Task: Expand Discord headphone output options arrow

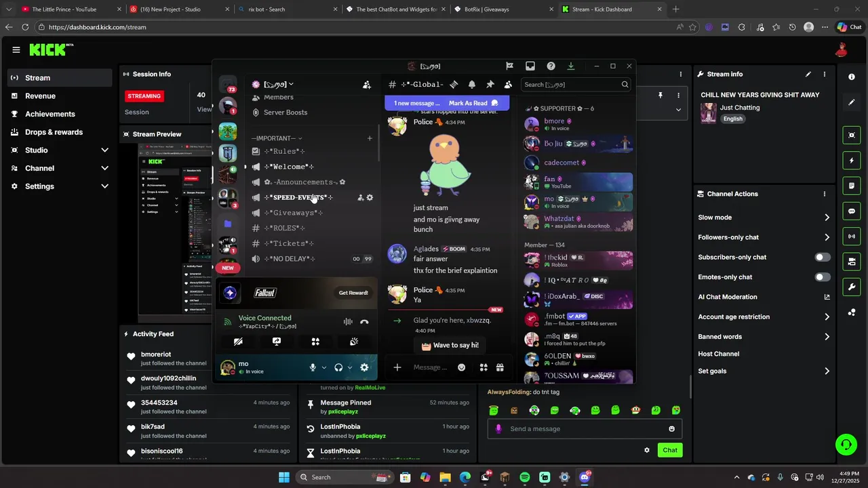Action: (350, 367)
